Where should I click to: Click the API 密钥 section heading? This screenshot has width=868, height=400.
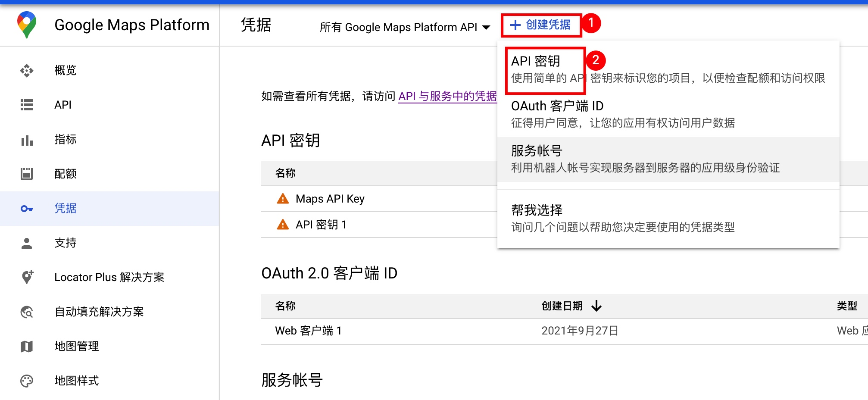pos(290,141)
